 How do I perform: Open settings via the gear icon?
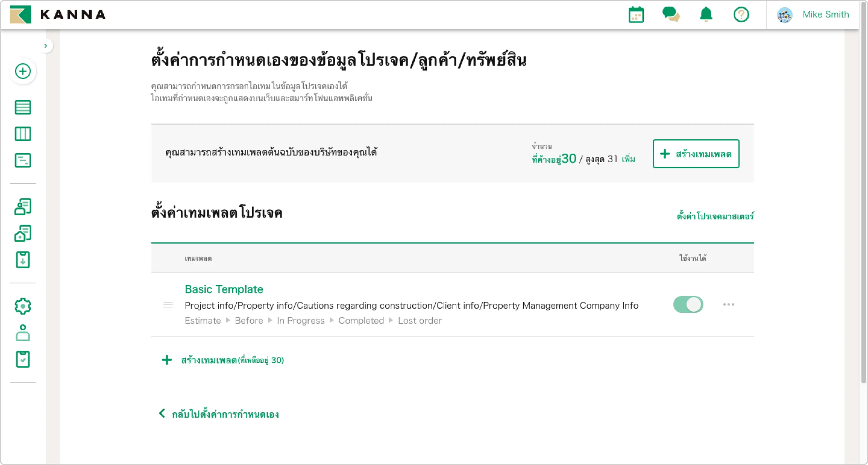coord(23,306)
